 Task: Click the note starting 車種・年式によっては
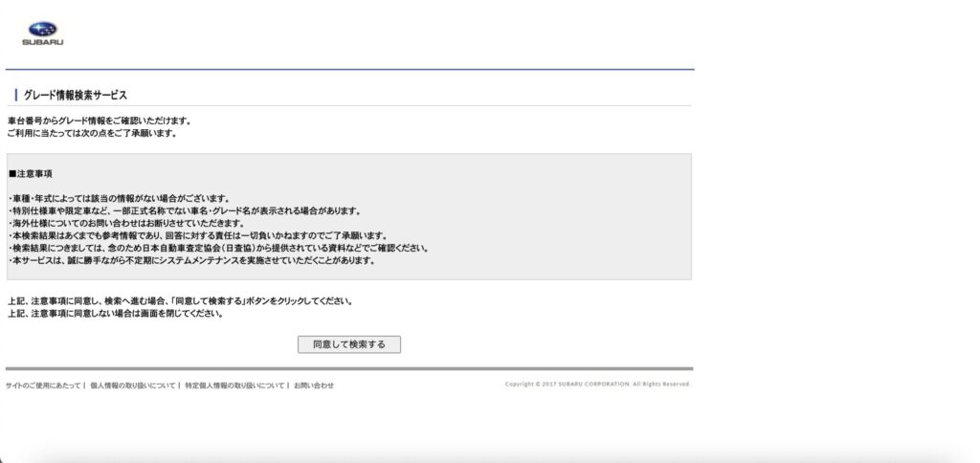[120, 199]
